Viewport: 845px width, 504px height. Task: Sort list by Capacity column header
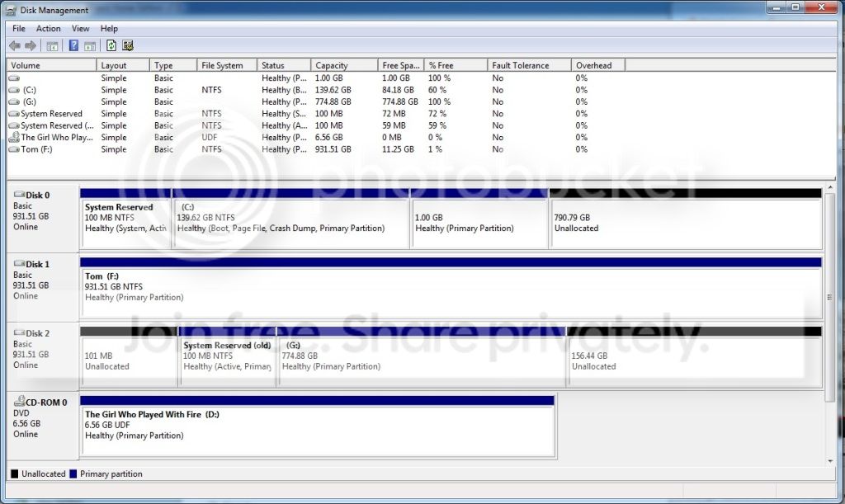click(x=344, y=65)
